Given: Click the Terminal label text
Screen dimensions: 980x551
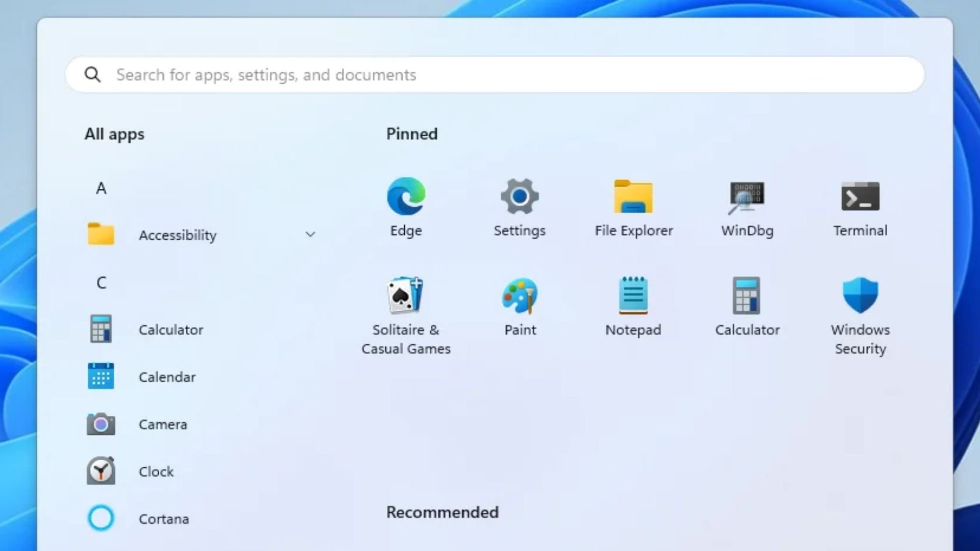Looking at the screenshot, I should 861,231.
